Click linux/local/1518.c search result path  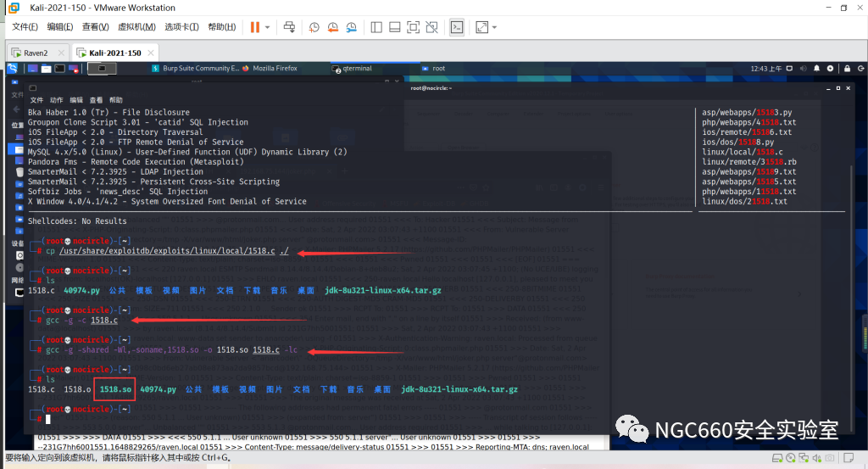pos(743,152)
